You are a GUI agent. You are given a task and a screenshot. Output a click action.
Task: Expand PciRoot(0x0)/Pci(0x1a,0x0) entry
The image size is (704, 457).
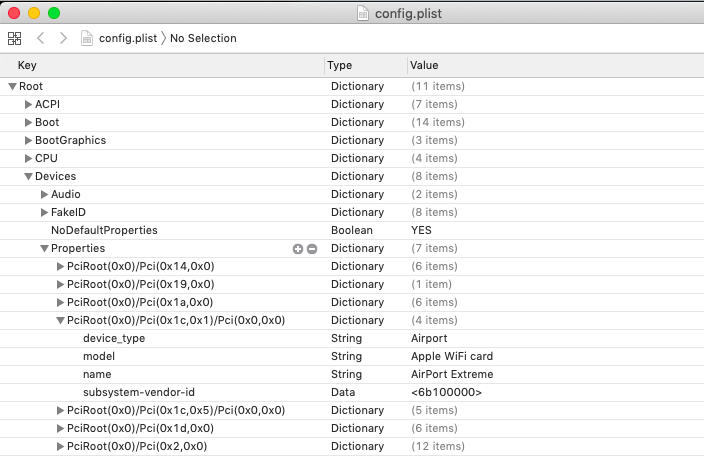point(60,302)
